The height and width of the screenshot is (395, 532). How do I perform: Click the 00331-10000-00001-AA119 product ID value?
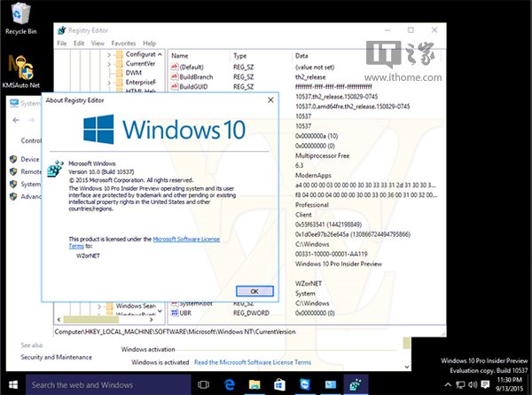[x=331, y=254]
